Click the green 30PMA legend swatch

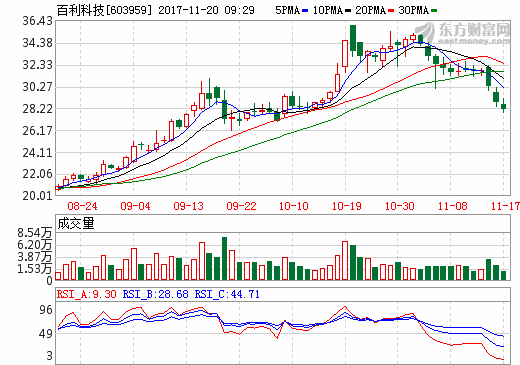pyautogui.click(x=434, y=11)
